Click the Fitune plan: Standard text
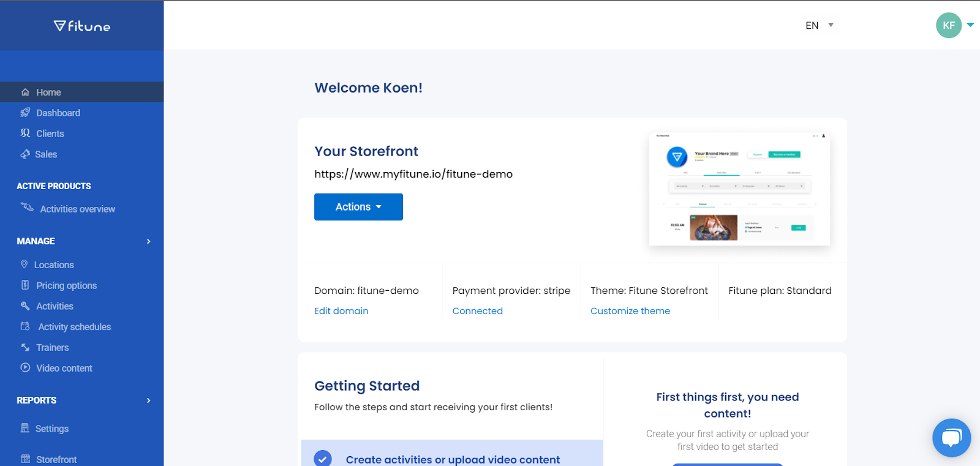Viewport: 980px width, 466px height. (x=780, y=291)
